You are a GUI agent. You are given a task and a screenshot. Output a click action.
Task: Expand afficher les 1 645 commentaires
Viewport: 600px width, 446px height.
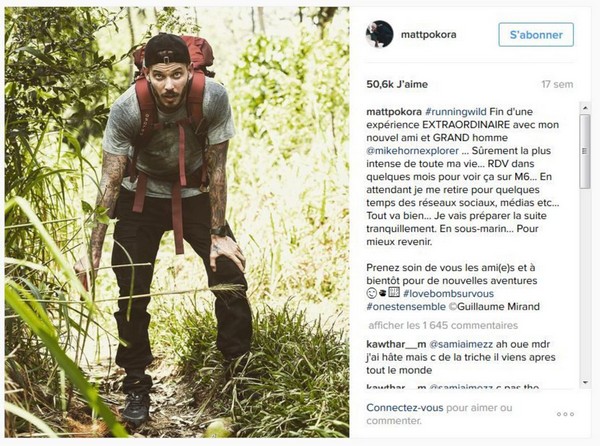[x=443, y=326]
